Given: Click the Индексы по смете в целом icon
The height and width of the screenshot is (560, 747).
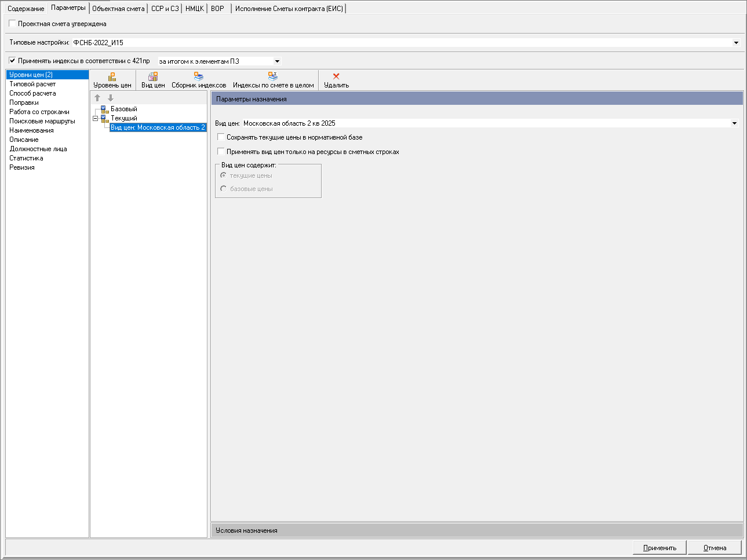Looking at the screenshot, I should [x=273, y=76].
